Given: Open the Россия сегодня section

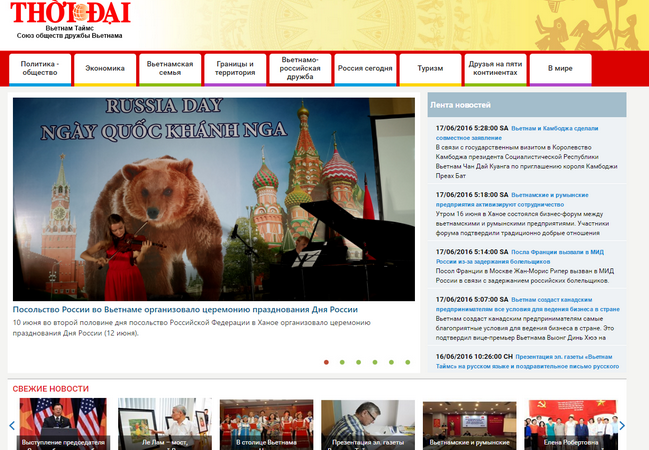Looking at the screenshot, I should pos(365,69).
